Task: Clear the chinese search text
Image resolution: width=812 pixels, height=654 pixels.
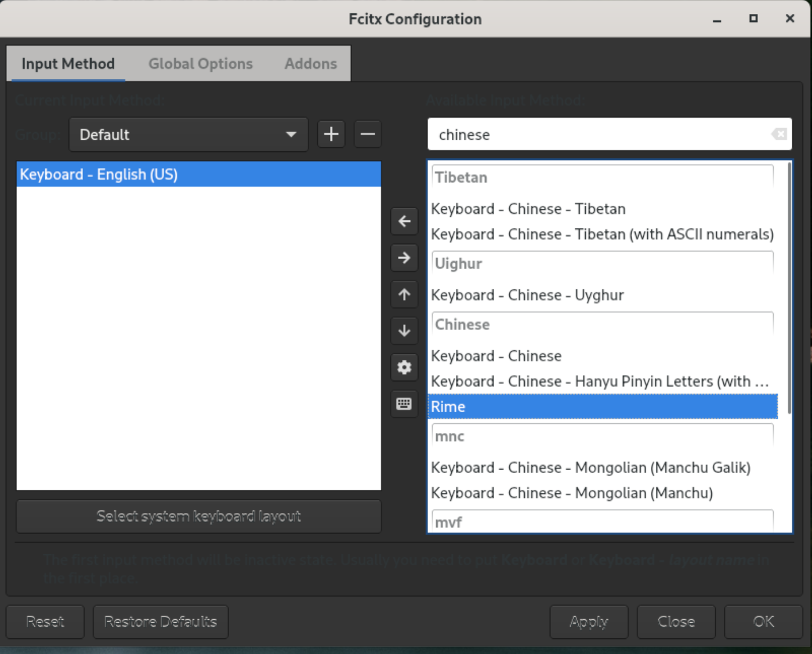Action: click(779, 135)
